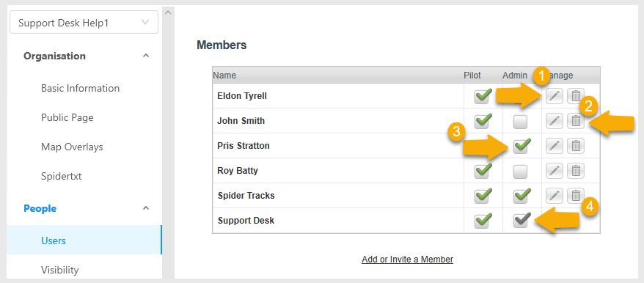Delete Spider Tracks member entry
644x283 pixels.
coord(576,196)
